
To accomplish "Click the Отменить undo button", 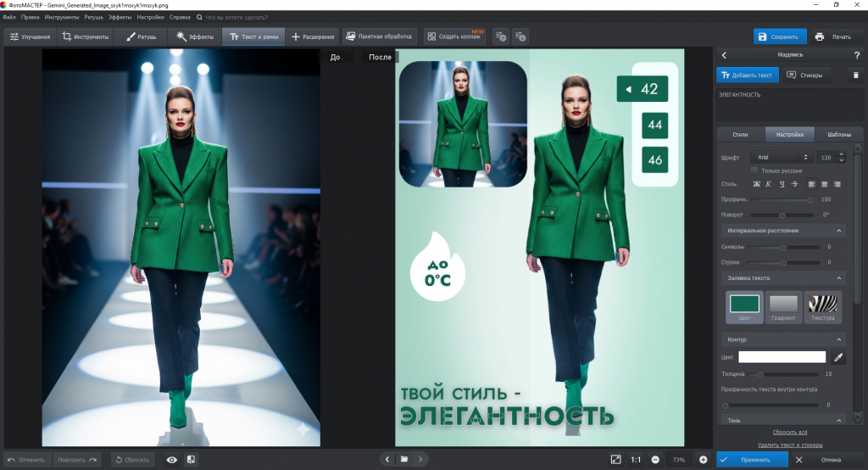I will [26, 460].
